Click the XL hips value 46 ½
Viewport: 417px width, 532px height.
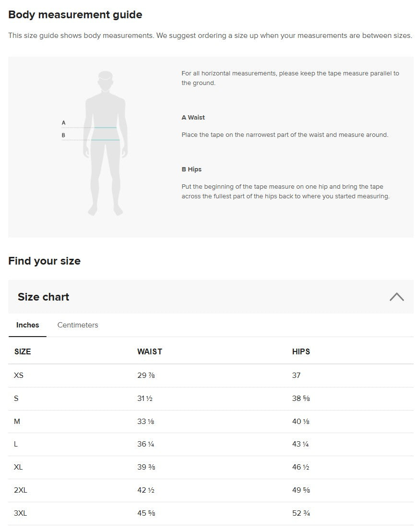(x=301, y=467)
